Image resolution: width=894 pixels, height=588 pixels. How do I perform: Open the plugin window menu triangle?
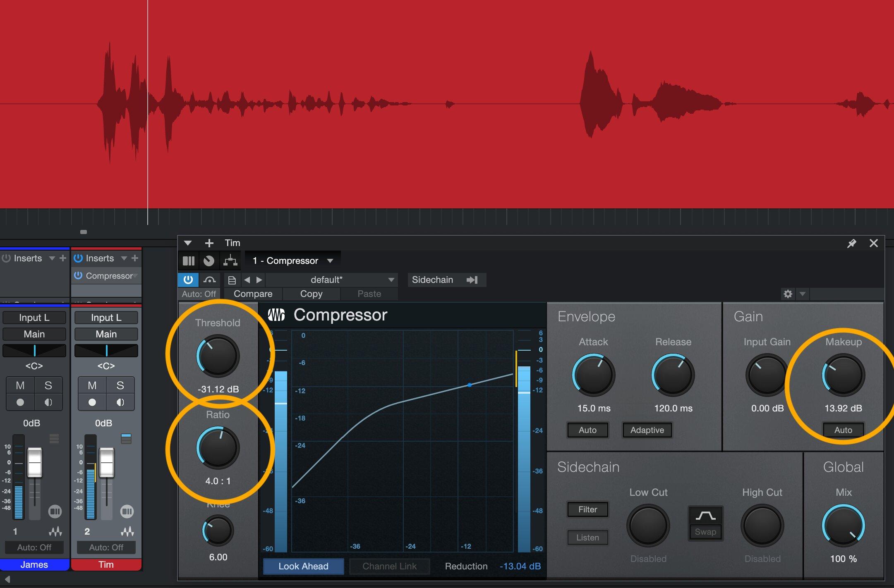pyautogui.click(x=188, y=243)
